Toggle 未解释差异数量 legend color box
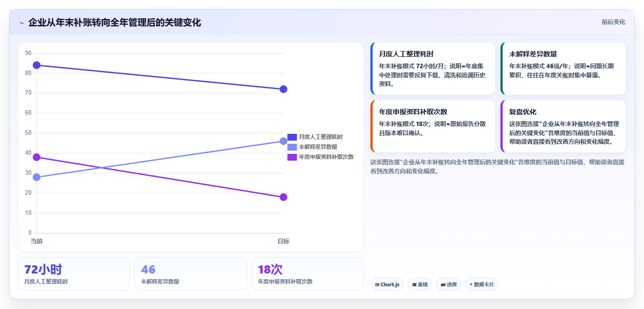 292,147
